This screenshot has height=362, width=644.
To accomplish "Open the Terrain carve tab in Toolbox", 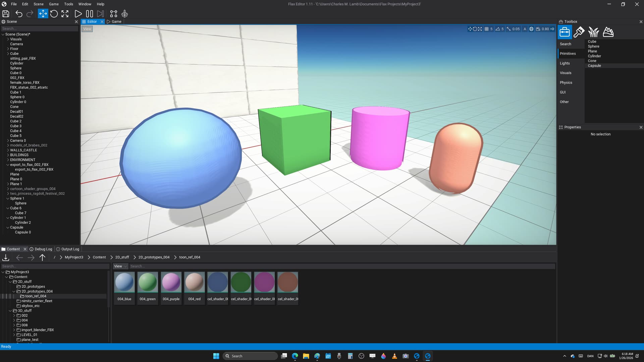I will point(608,32).
